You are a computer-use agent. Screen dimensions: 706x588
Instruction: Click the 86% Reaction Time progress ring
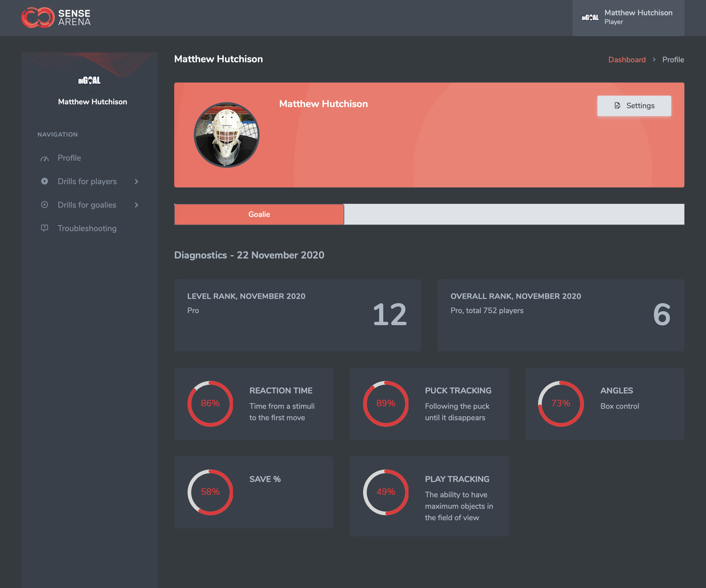[210, 404]
